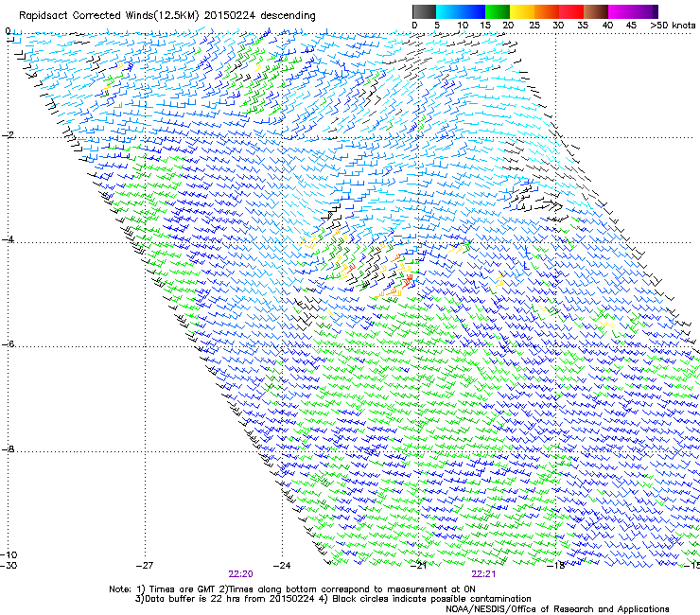Click the purple 22:21 time label
The width and height of the screenshot is (700, 615).
(483, 574)
